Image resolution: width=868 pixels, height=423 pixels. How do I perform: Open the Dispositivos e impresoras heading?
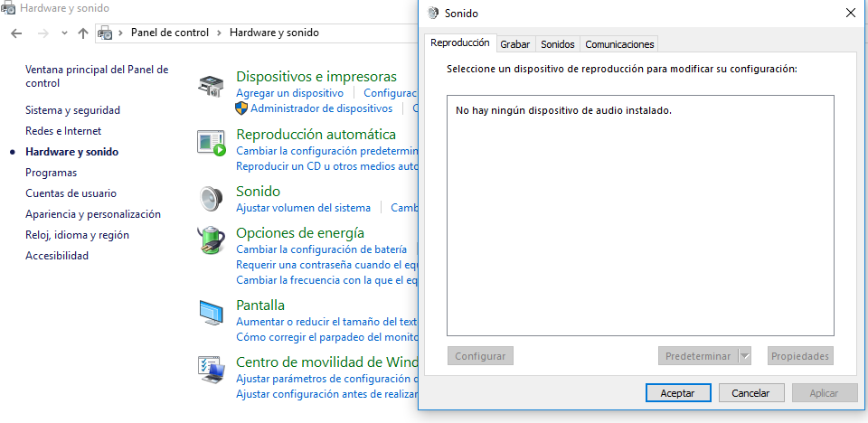[x=316, y=77]
